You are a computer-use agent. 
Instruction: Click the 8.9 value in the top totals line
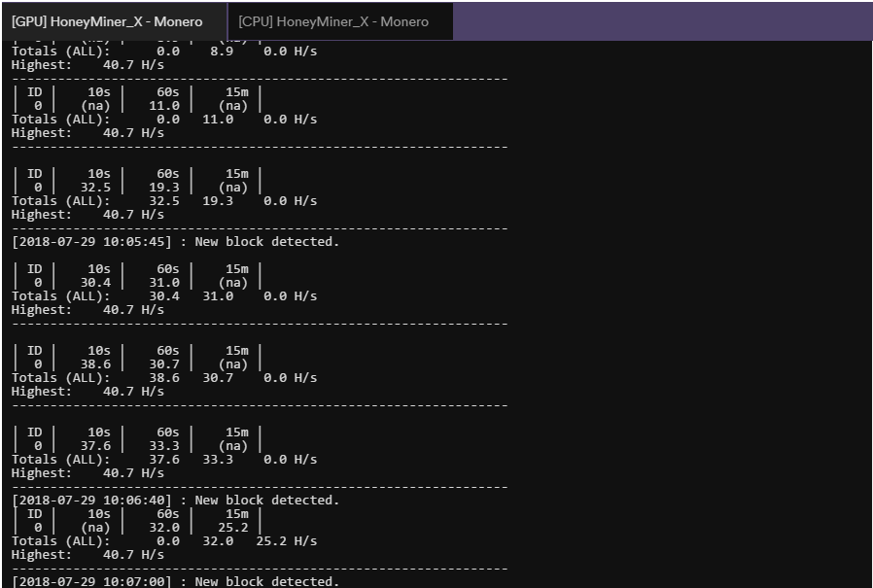click(x=222, y=52)
